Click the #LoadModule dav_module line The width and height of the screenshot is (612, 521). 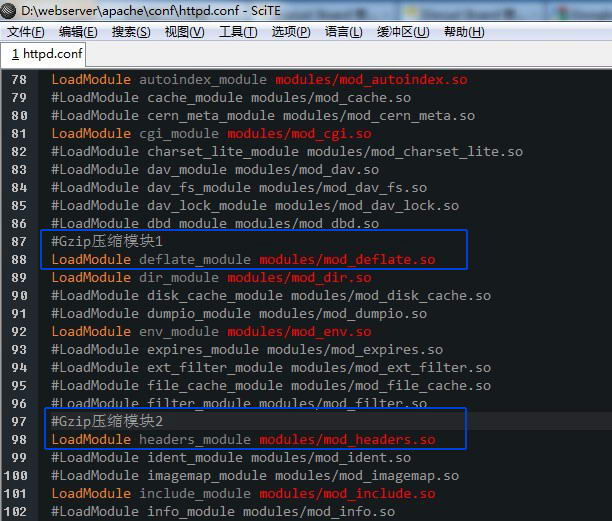point(215,169)
